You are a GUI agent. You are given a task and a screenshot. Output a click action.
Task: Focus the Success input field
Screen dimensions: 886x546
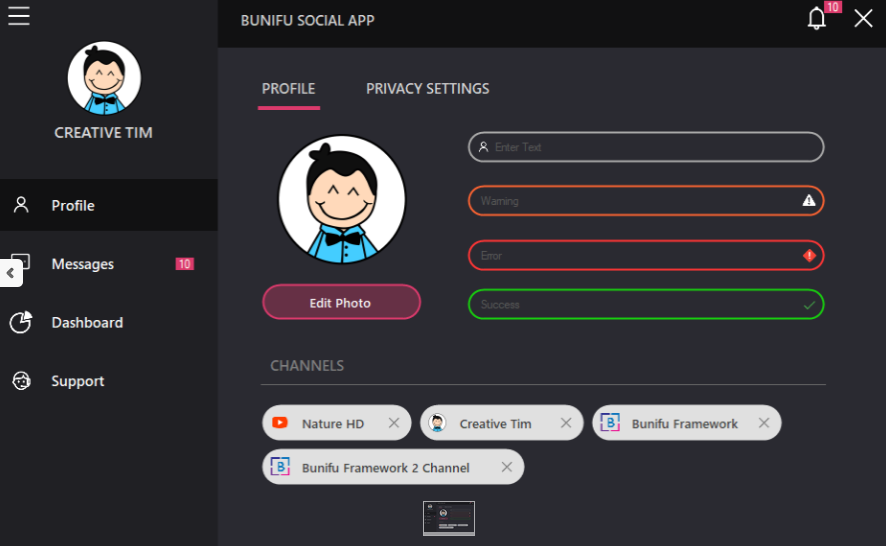[646, 304]
